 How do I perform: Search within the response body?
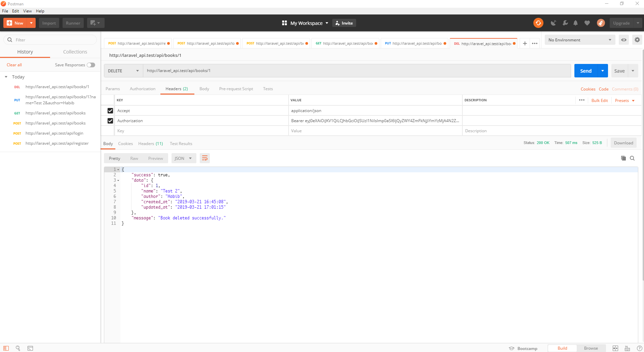click(632, 158)
